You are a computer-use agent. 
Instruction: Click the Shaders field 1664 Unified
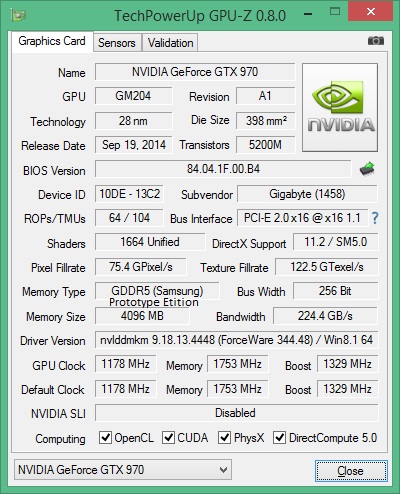(150, 242)
